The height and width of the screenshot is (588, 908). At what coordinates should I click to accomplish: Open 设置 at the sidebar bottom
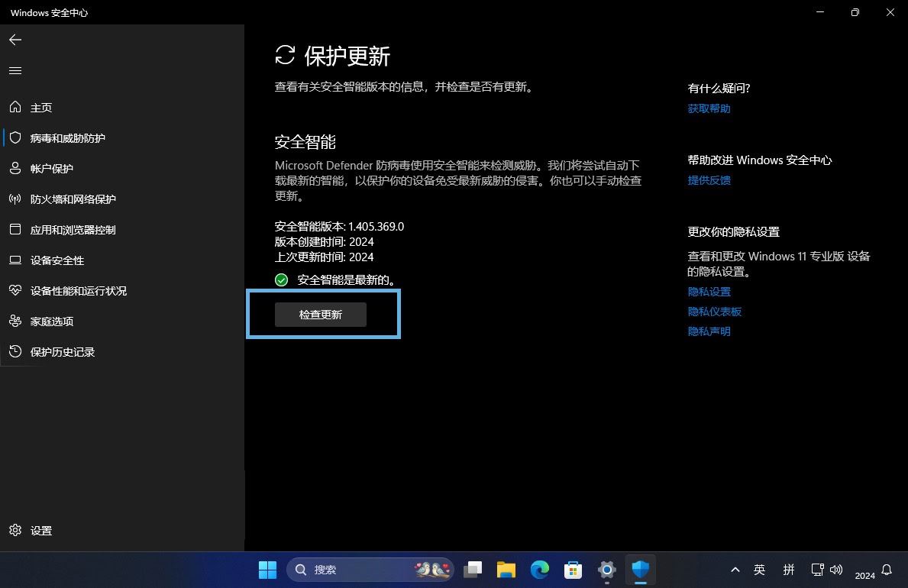pyautogui.click(x=41, y=531)
